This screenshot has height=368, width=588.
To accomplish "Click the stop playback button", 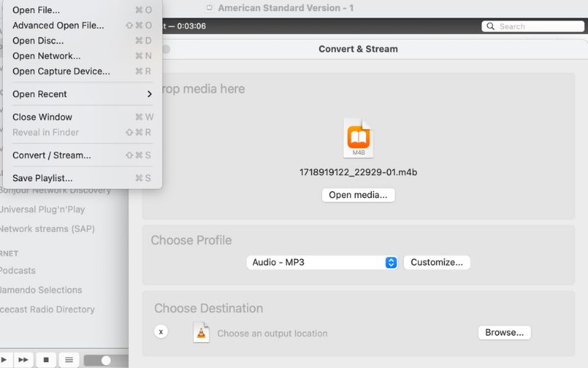I will [46, 360].
